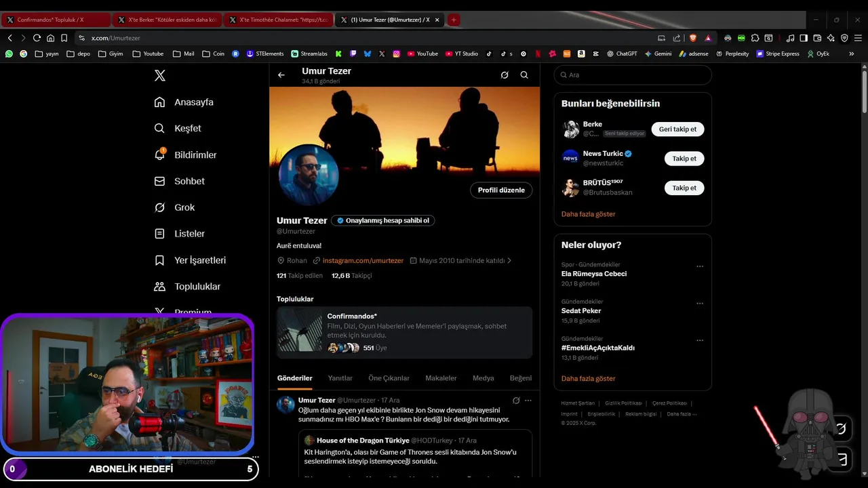Click the Brave Shields lion icon

pos(693,38)
